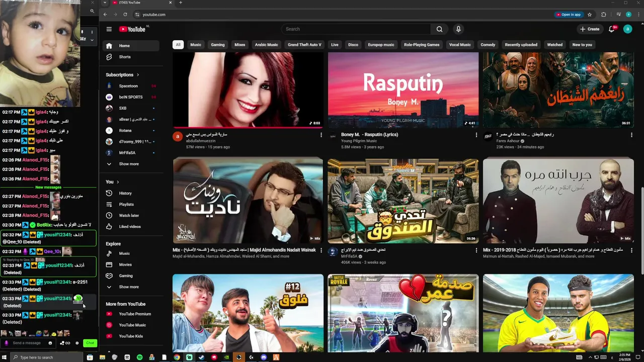Open a new browser tab
644x362 pixels.
[181, 3]
